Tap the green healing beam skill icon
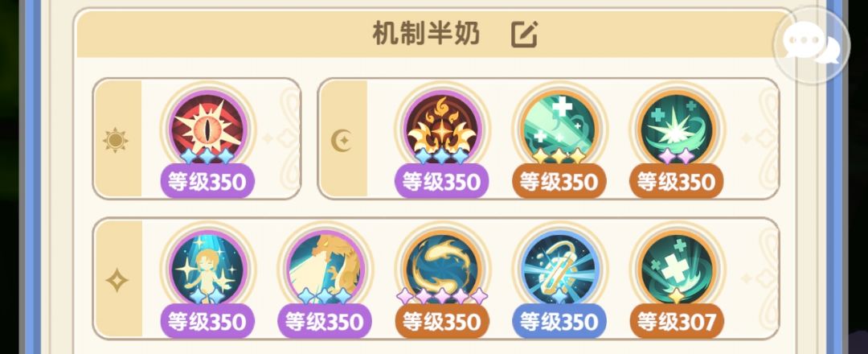 point(559,129)
